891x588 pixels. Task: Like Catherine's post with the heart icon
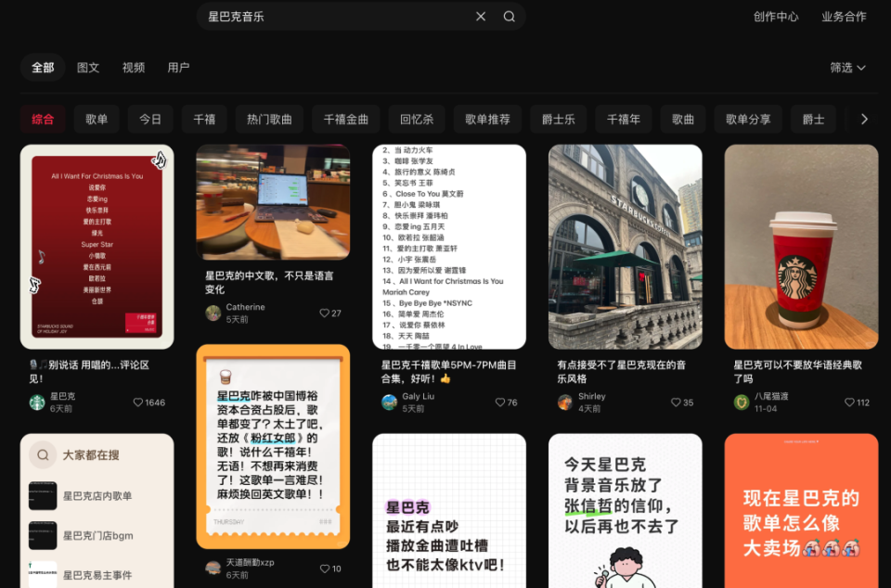(324, 313)
